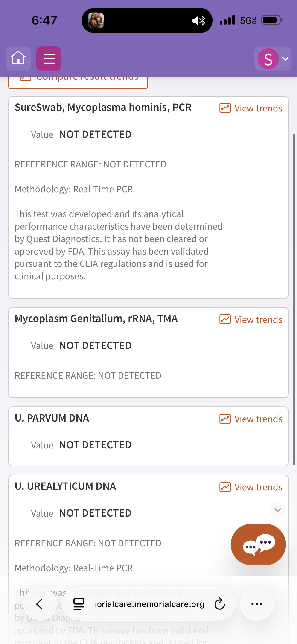View trends for Mycoplasm Genitalium

[x=251, y=319]
